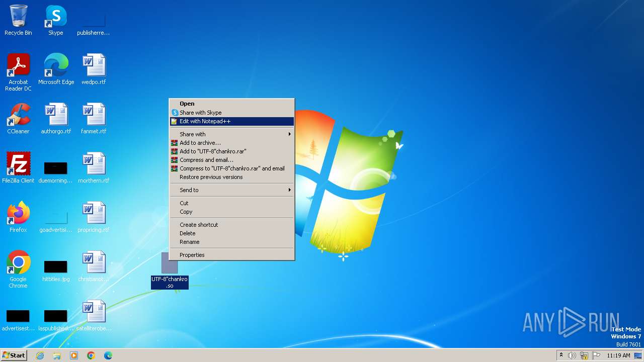The image size is (644, 362).
Task: Select the authorgo.rtf document
Action: [x=56, y=119]
